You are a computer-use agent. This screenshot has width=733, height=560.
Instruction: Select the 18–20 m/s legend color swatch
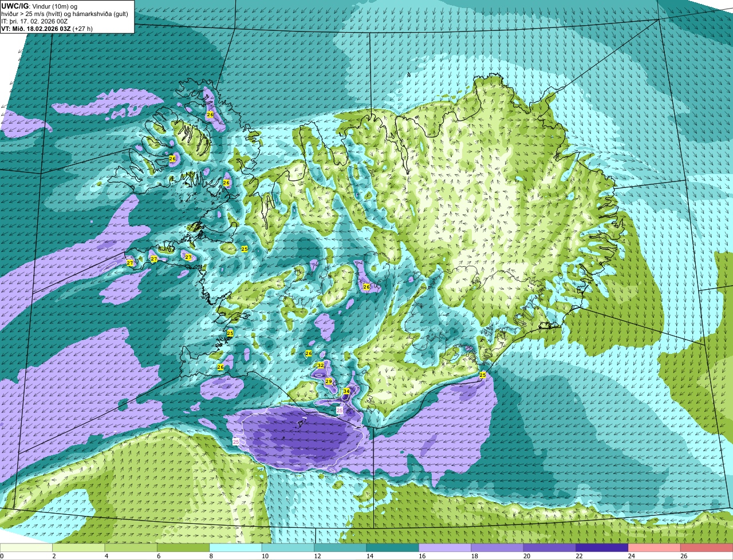pos(498,547)
